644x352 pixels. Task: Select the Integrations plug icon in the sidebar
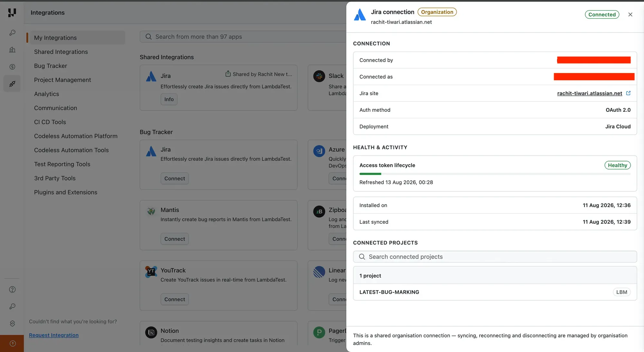(12, 84)
